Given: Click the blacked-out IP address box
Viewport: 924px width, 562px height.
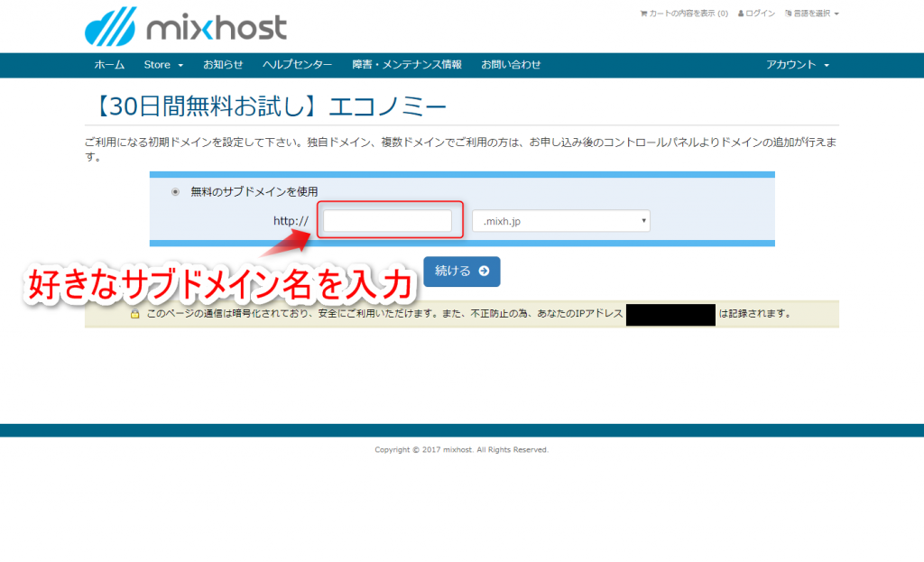Looking at the screenshot, I should coord(670,314).
